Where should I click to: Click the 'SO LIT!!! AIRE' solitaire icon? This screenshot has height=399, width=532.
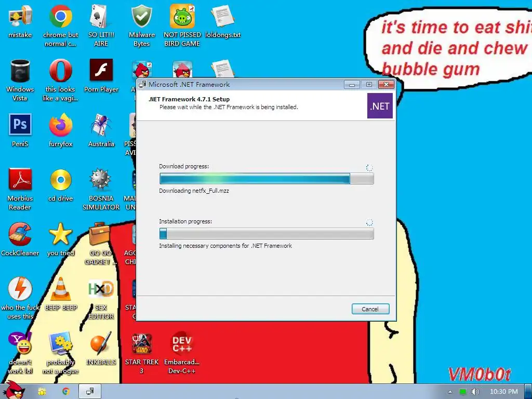click(x=101, y=25)
